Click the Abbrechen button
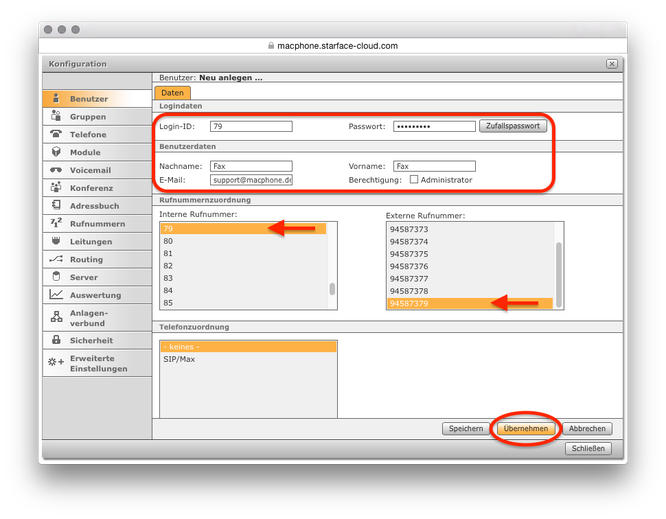This screenshot has width=666, height=519. click(x=587, y=428)
